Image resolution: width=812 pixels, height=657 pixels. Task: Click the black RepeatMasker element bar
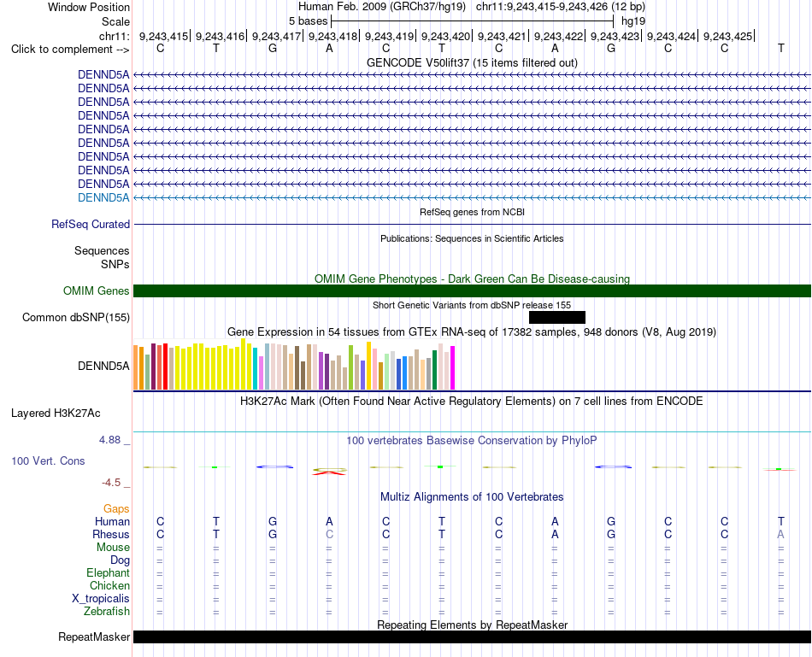(473, 636)
